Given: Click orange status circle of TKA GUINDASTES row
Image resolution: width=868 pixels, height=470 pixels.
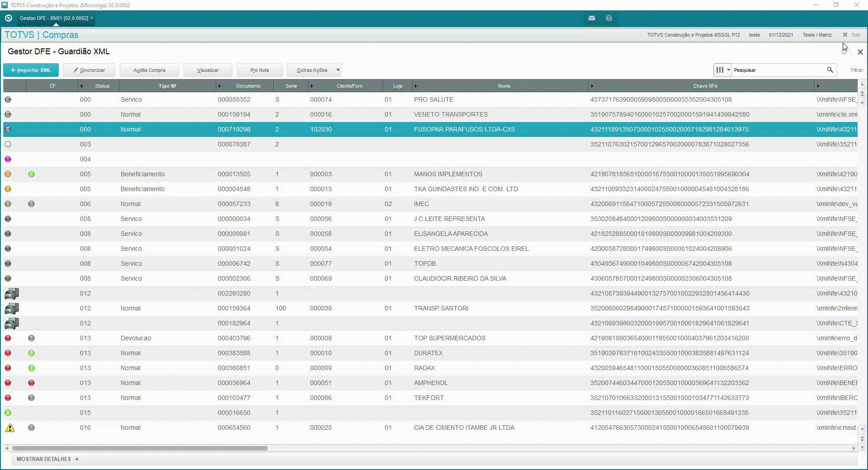Looking at the screenshot, I should click(8, 189).
